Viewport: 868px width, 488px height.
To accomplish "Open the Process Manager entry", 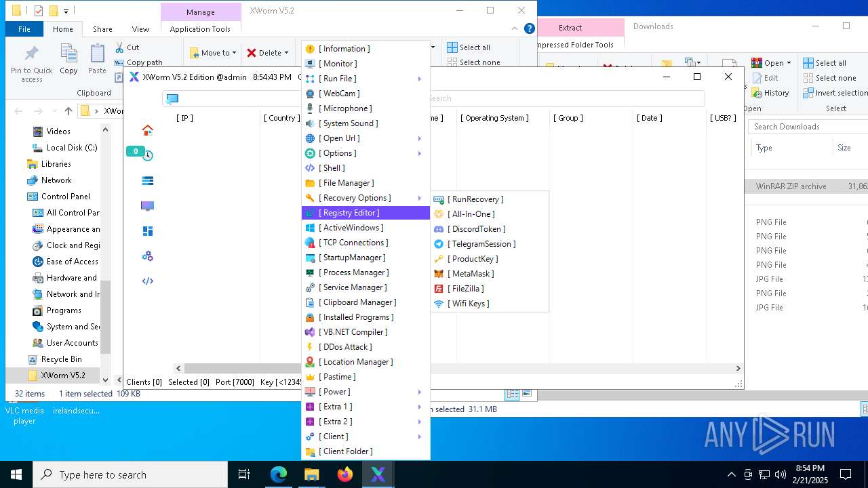I will click(366, 272).
